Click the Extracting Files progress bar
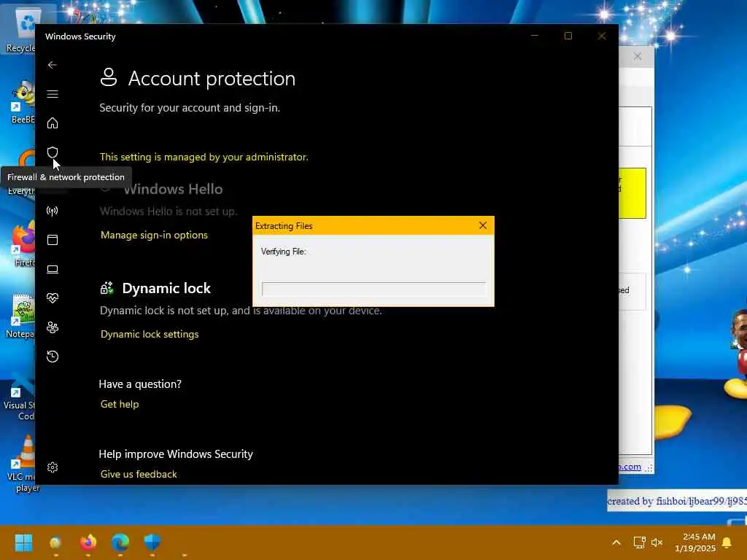Image resolution: width=747 pixels, height=560 pixels. (373, 289)
